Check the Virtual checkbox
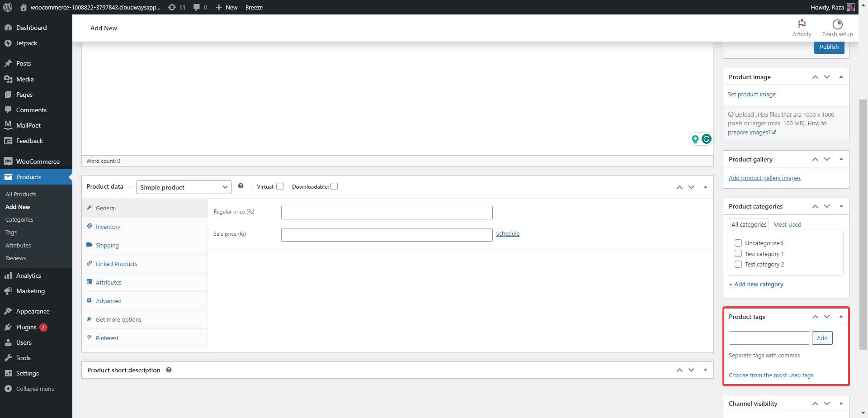868x418 pixels. 280,186
